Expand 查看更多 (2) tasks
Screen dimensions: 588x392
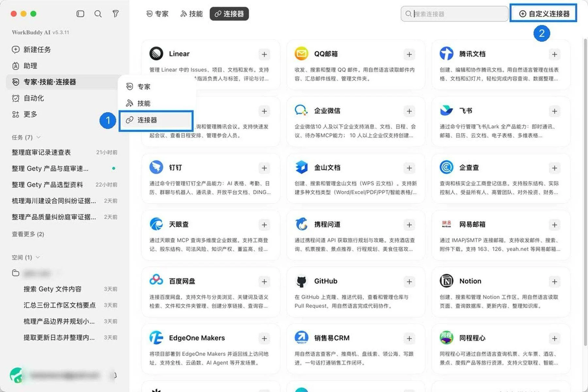point(28,234)
